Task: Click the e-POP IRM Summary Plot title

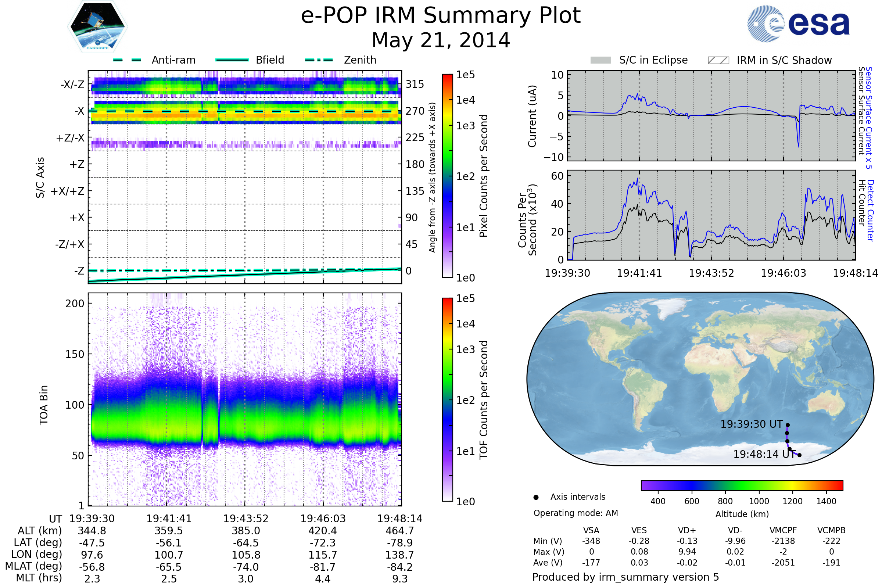Action: tap(441, 16)
